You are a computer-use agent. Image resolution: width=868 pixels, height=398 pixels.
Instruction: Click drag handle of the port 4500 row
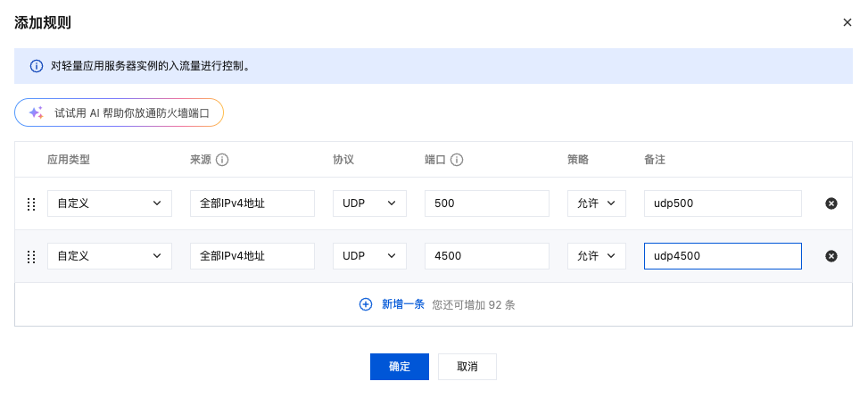click(31, 256)
